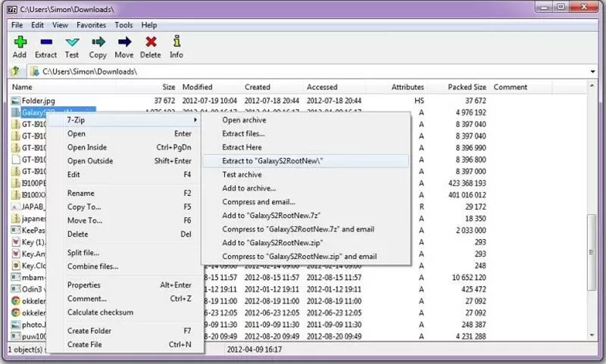Click the Add toolbar icon
The height and width of the screenshot is (364, 606).
click(20, 43)
